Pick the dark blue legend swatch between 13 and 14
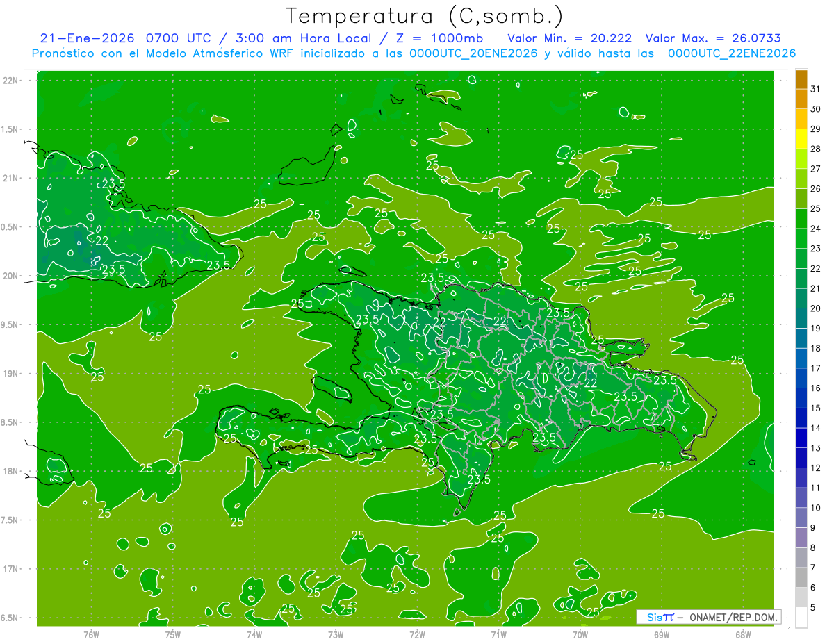Image resolution: width=834 pixels, height=644 pixels. pyautogui.click(x=801, y=438)
